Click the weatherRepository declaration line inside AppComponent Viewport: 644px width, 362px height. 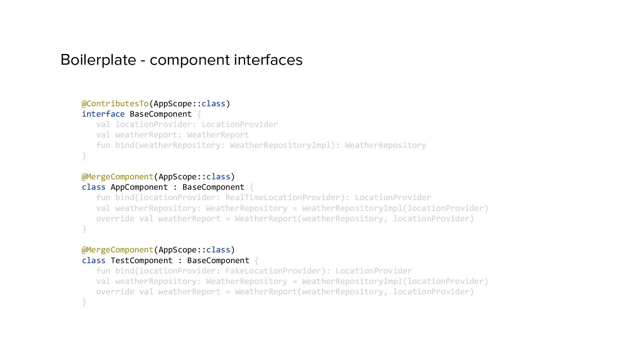[292, 208]
